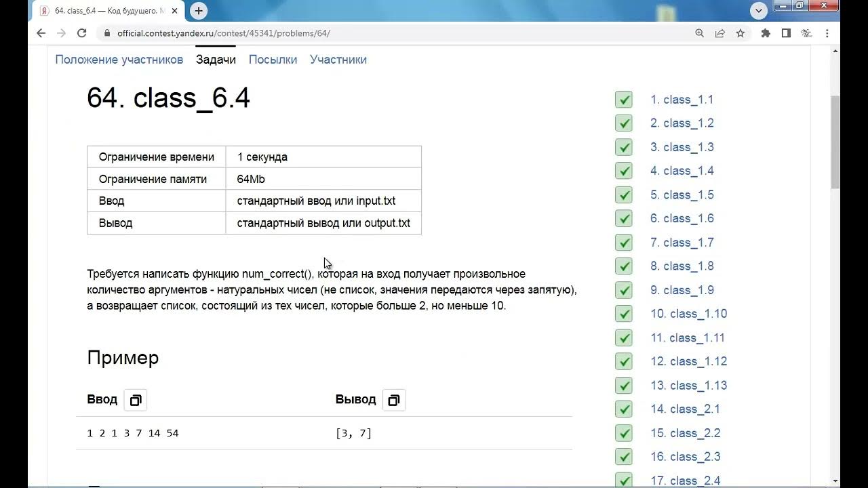Click the 1 секунда time limit cell
868x488 pixels.
323,157
